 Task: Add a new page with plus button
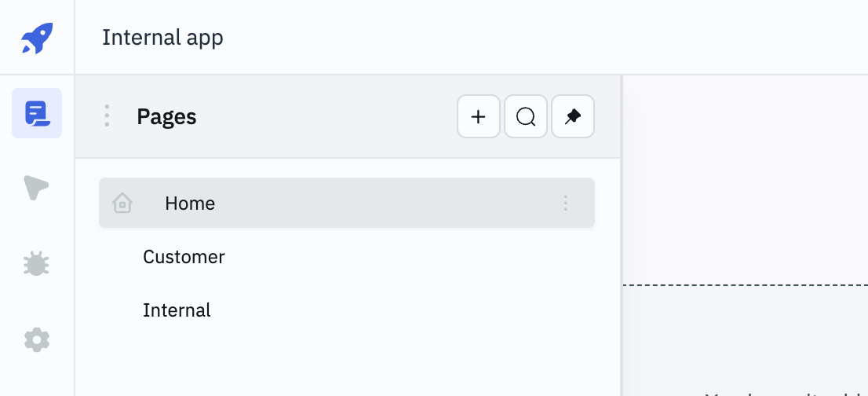[x=479, y=117]
